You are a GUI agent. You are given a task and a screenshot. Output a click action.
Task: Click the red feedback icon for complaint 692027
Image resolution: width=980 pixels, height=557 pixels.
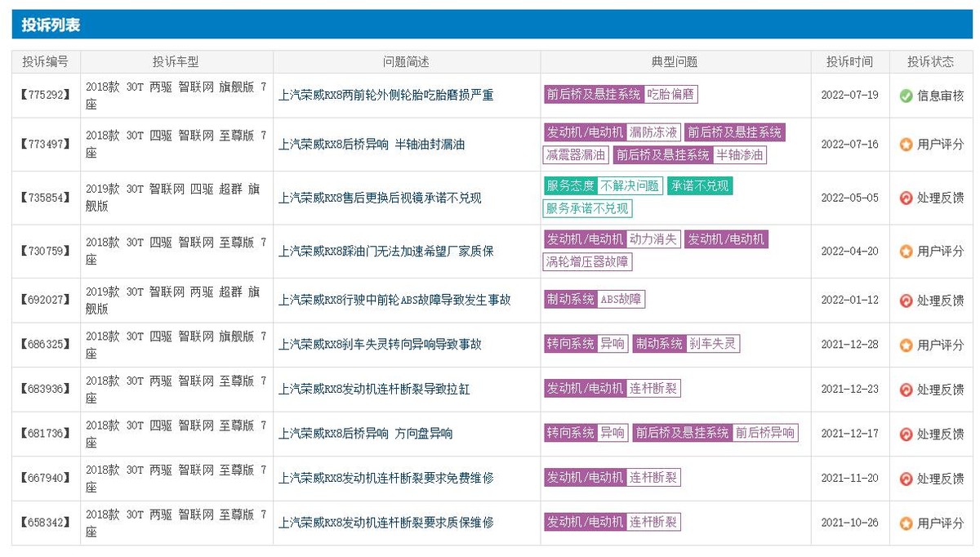click(906, 301)
